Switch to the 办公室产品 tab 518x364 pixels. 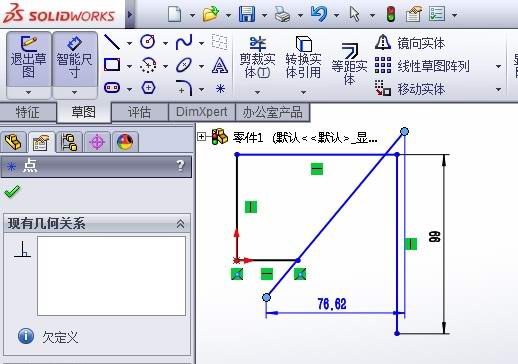pos(273,112)
